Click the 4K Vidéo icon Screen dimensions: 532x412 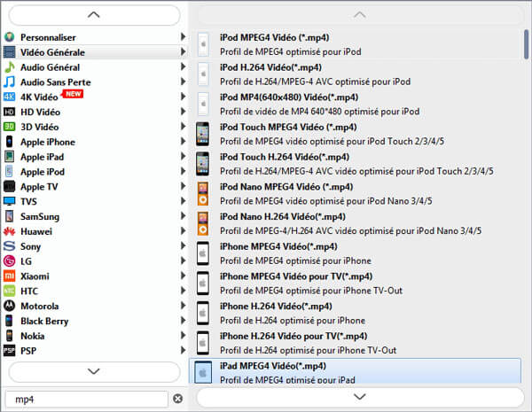coord(9,97)
